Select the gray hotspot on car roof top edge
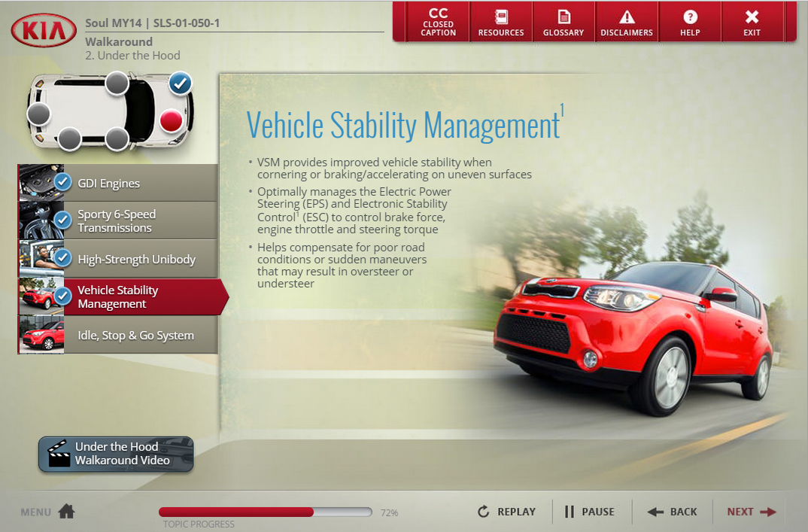Screen dimensions: 808x532 (x=117, y=83)
